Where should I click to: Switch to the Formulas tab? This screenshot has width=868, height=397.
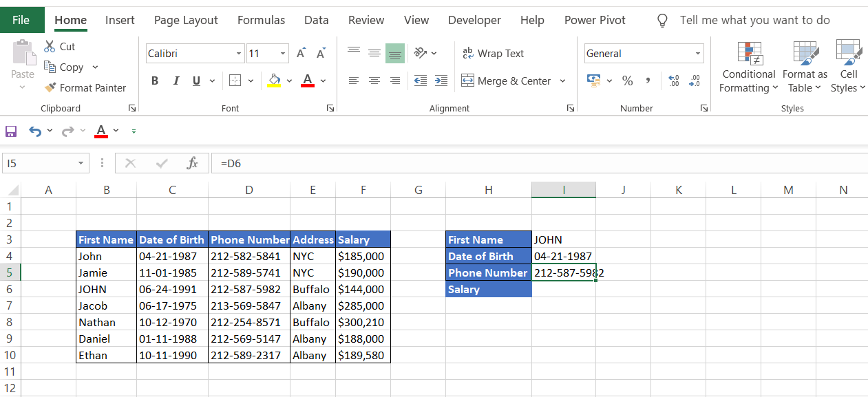click(x=261, y=20)
